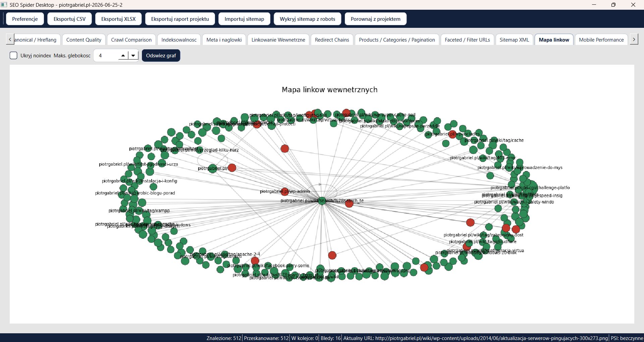Screen dimensions: 644x342
Task: Click 'PSI: bezczynne' status entry
Action: (x=627, y=338)
